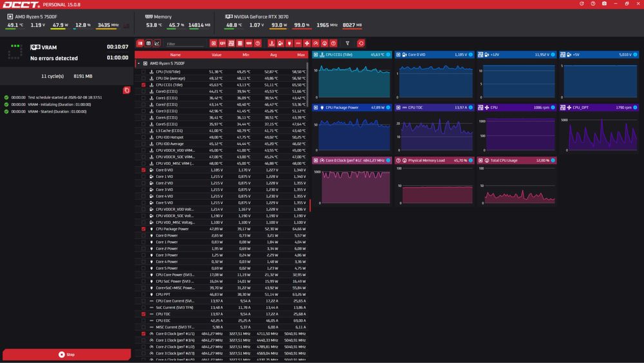This screenshot has width=644, height=363.
Task: Filter sensors by usage load icon
Action: 325,43
